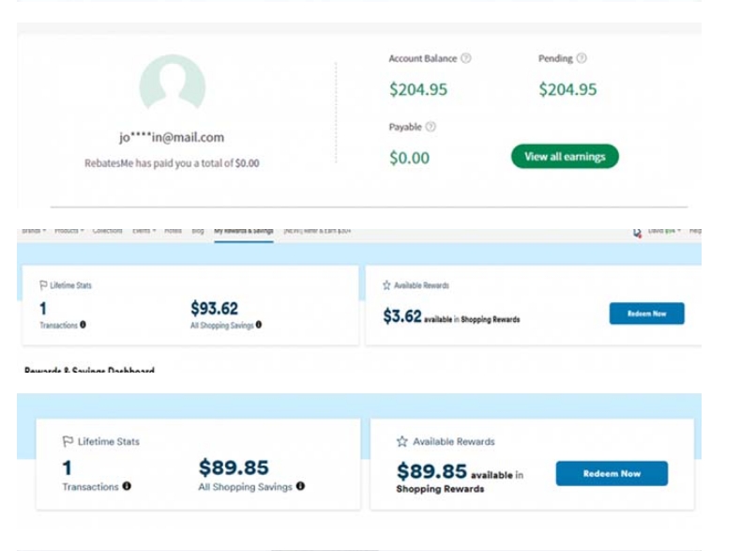Click Redeem Now for $3.62 rewards
Viewport: 756px width, 551px height.
click(x=646, y=314)
